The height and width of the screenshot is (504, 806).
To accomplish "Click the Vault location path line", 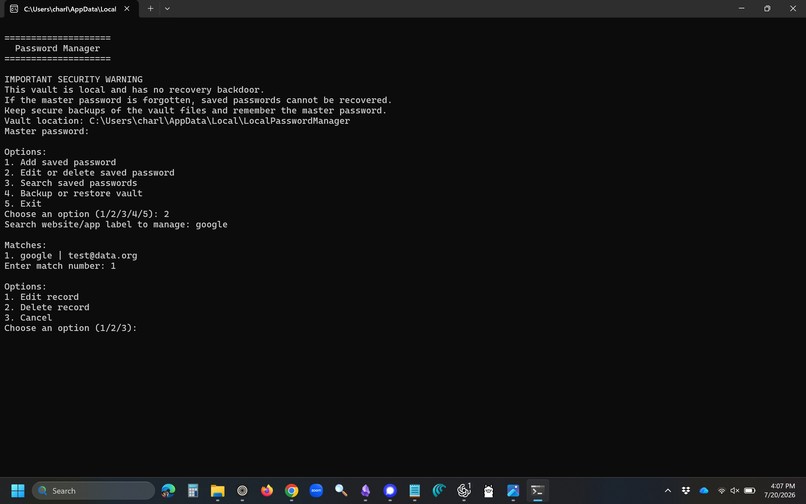I will pos(177,121).
